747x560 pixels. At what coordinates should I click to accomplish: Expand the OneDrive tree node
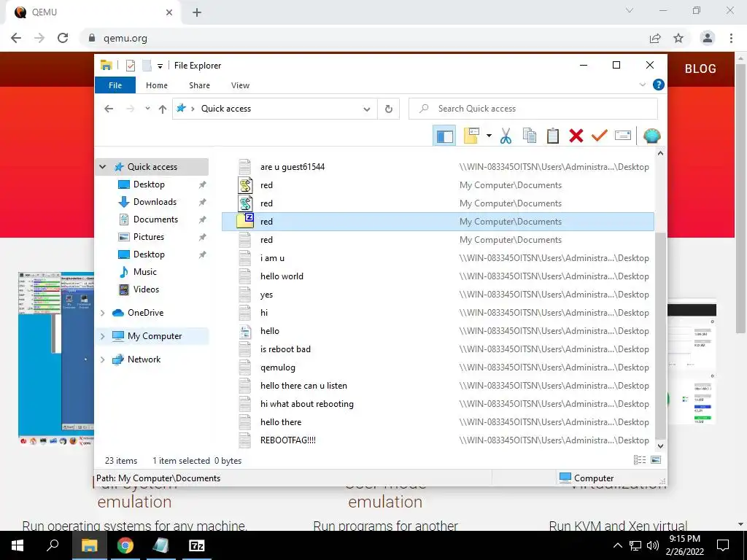[x=102, y=313]
